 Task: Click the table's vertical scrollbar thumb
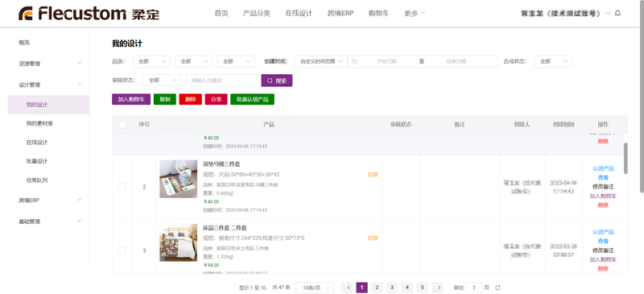tap(625, 159)
